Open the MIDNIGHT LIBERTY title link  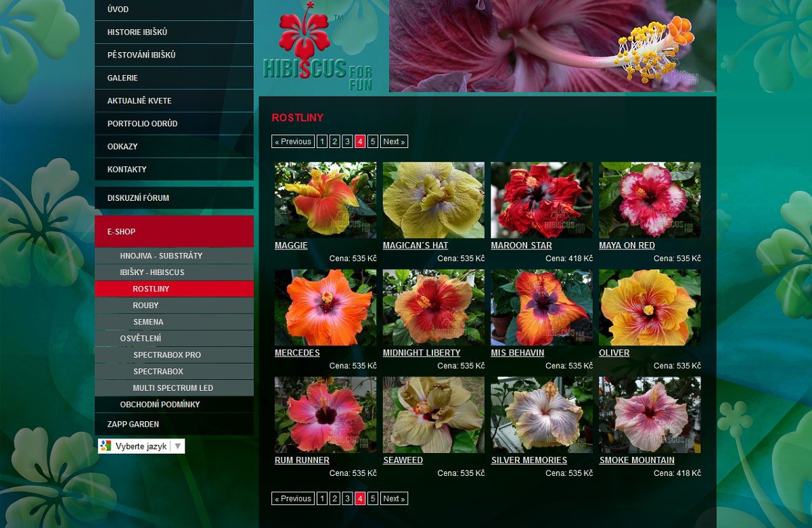pos(422,353)
